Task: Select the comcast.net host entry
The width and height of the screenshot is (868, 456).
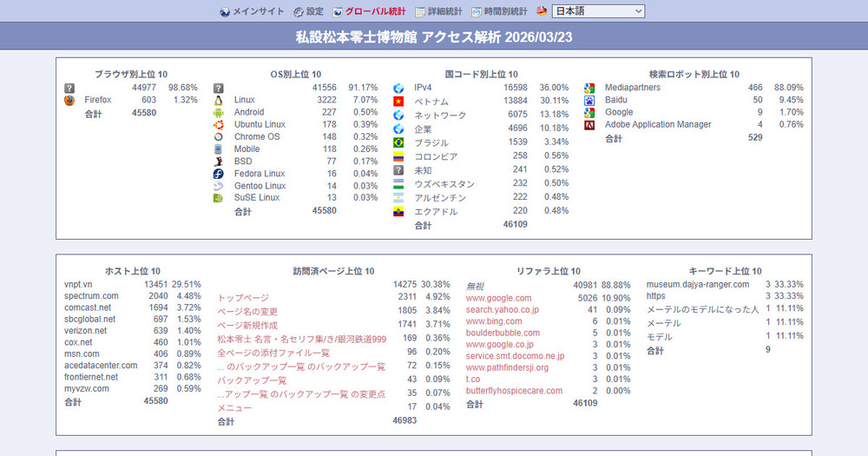Action: [x=88, y=308]
